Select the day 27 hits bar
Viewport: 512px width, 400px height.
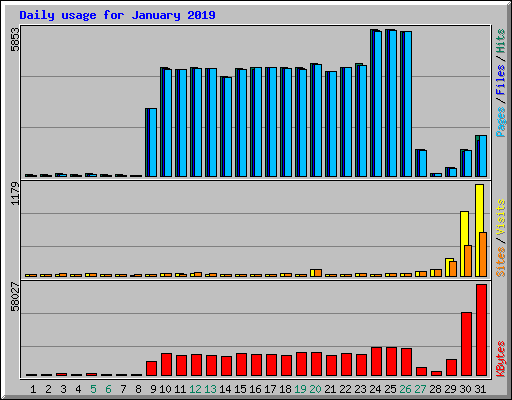click(x=421, y=163)
